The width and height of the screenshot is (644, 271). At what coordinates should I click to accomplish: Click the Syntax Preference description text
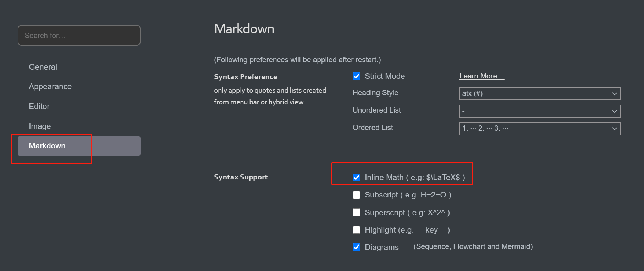click(x=270, y=96)
